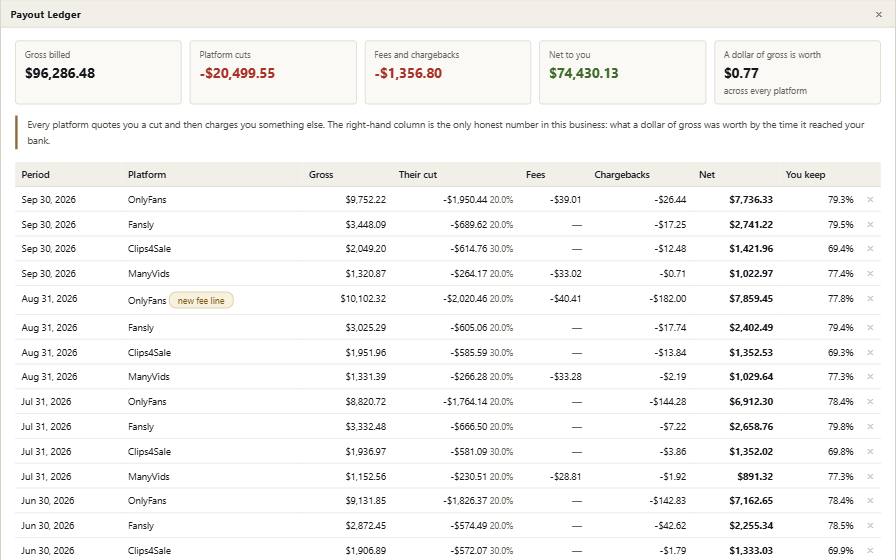
Task: Delete the Jun 30 OnlyFans row
Action: coord(870,501)
